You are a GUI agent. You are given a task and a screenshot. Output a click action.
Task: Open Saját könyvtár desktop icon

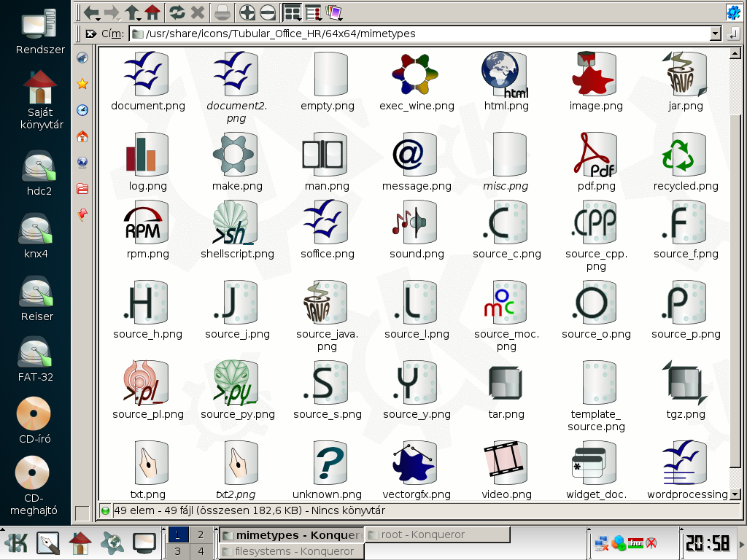(x=41, y=100)
